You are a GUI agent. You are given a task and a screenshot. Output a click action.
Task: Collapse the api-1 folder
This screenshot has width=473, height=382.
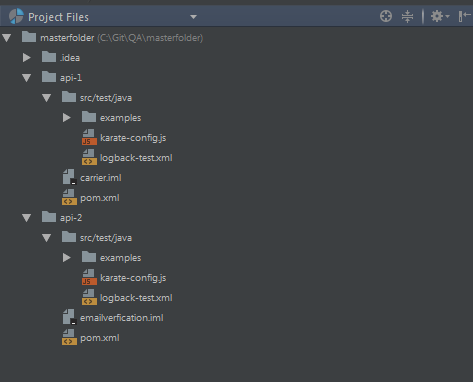[x=27, y=78]
